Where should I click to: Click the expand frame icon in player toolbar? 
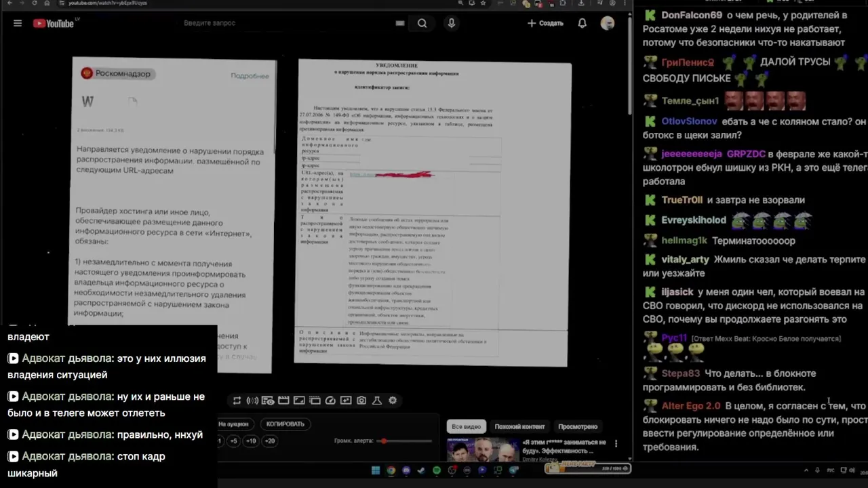pos(299,401)
